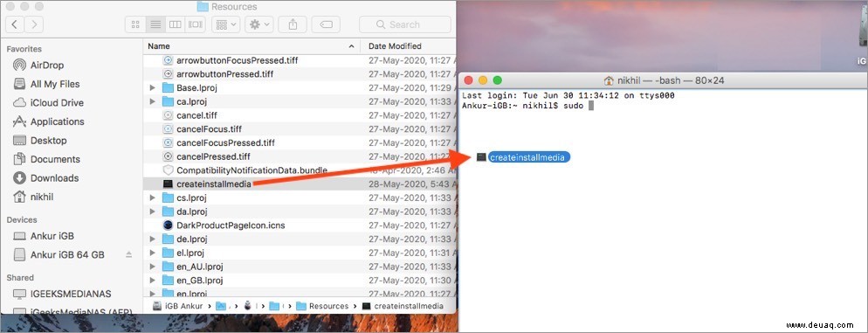The height and width of the screenshot is (333, 868).
Task: Expand the cs.lproj folder
Action: pos(153,198)
